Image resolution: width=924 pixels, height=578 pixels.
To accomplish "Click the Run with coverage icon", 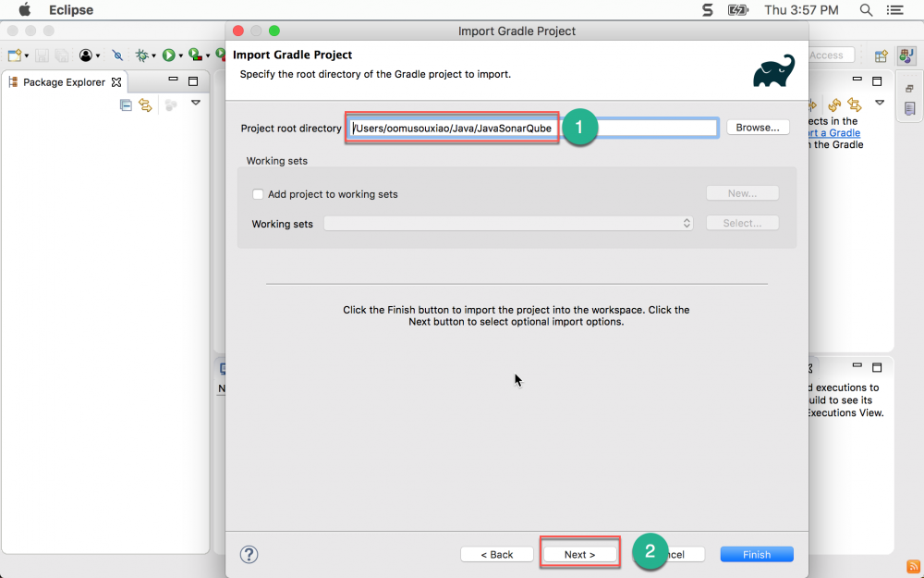I will [196, 55].
